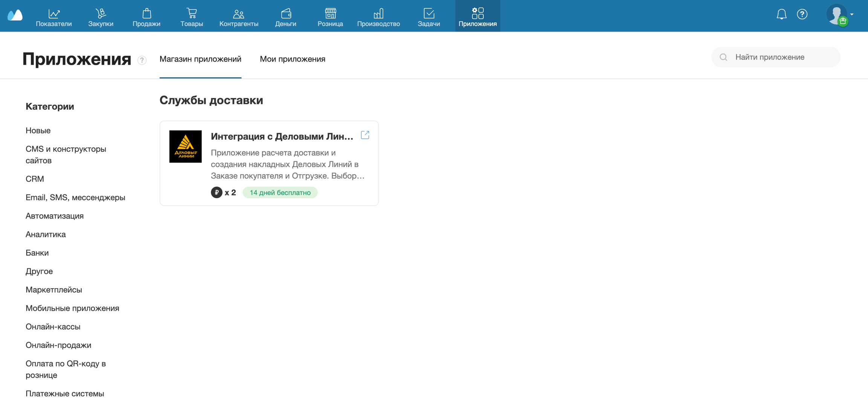Select the Онлайн-кассы category
Image resolution: width=868 pixels, height=405 pixels.
pyautogui.click(x=53, y=327)
